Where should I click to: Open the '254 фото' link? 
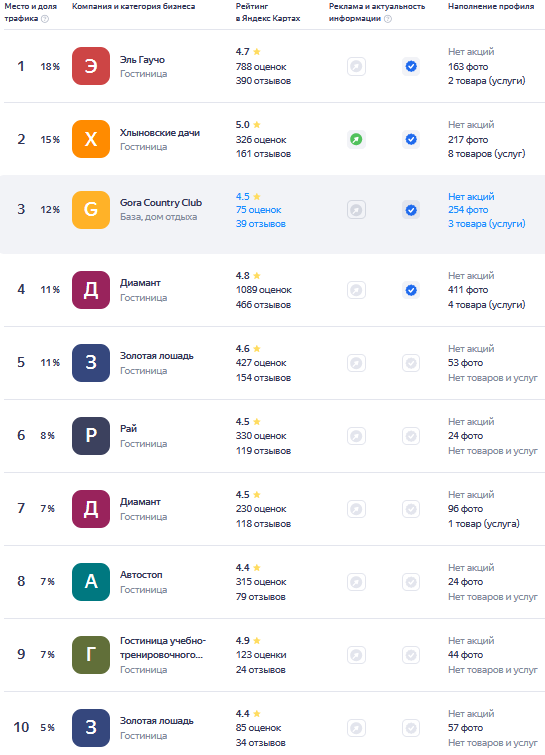tap(468, 210)
